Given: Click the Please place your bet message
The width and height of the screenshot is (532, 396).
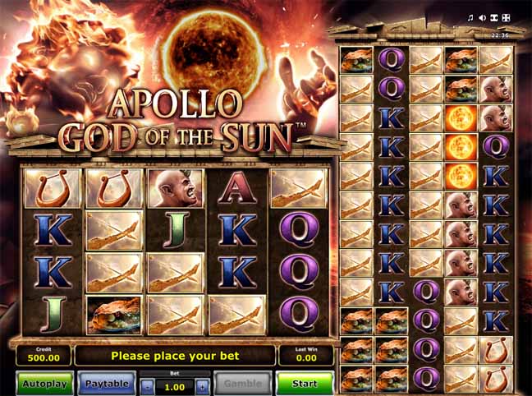Looking at the screenshot, I should [175, 356].
